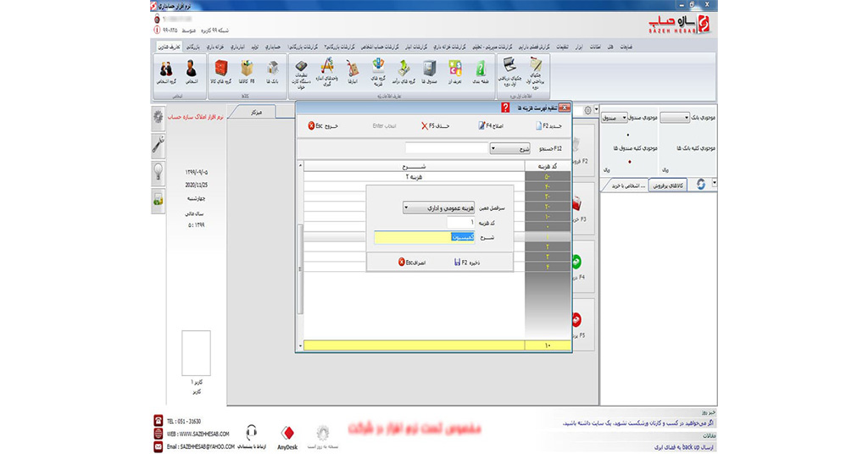Open گروه های کالا red cabinet icon
Image resolution: width=868 pixels, height=454 pixels.
pos(221,71)
